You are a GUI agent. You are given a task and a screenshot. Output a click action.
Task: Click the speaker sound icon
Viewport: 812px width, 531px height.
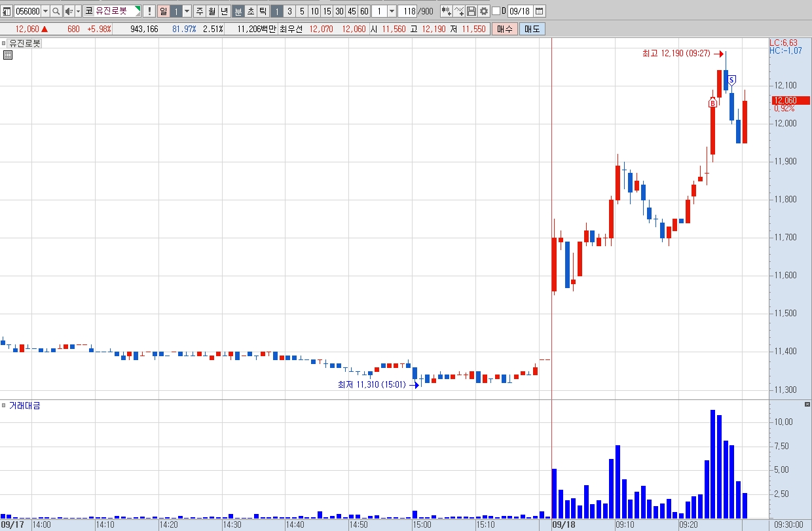(x=69, y=11)
